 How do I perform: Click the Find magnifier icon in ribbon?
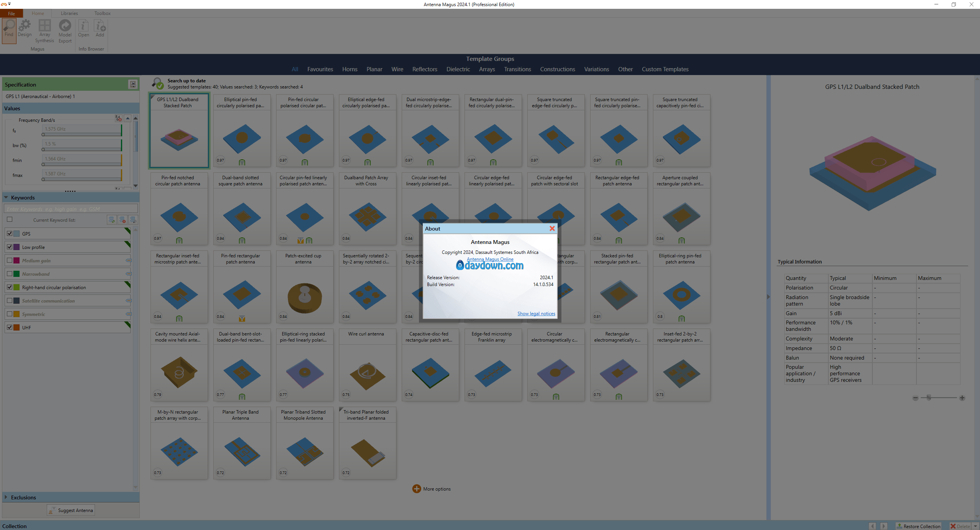[9, 25]
